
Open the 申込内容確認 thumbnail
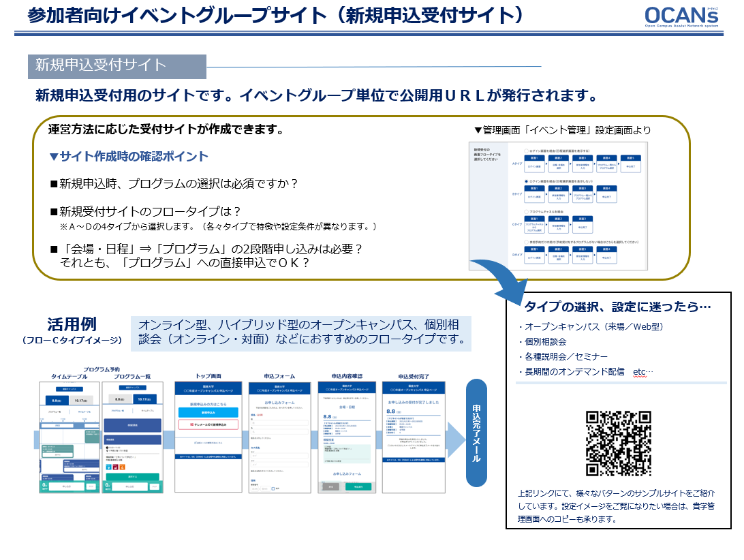click(347, 437)
